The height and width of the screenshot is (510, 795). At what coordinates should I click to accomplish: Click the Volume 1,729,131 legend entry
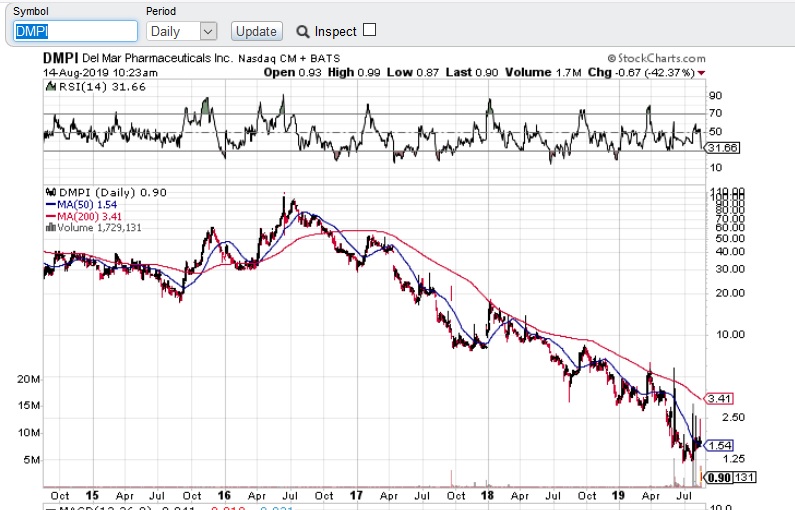[94, 228]
